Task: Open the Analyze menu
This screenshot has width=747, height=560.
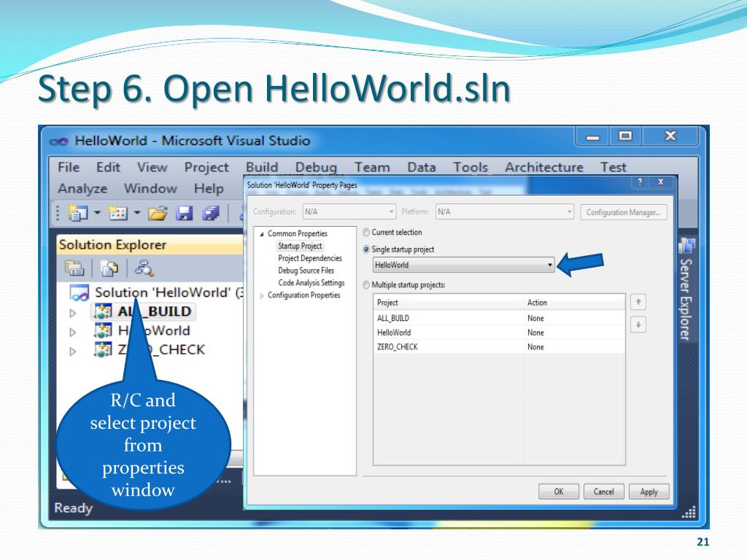Action: point(82,189)
